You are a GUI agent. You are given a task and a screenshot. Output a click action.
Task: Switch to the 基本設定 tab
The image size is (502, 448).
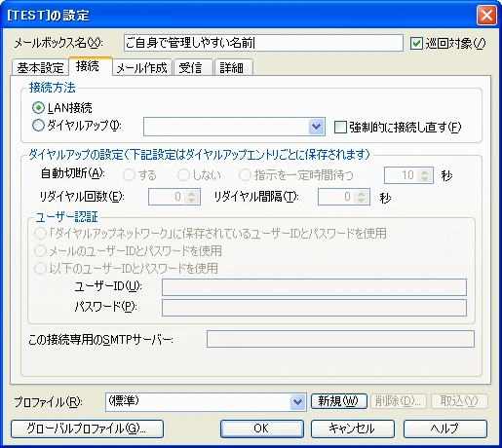click(x=40, y=68)
